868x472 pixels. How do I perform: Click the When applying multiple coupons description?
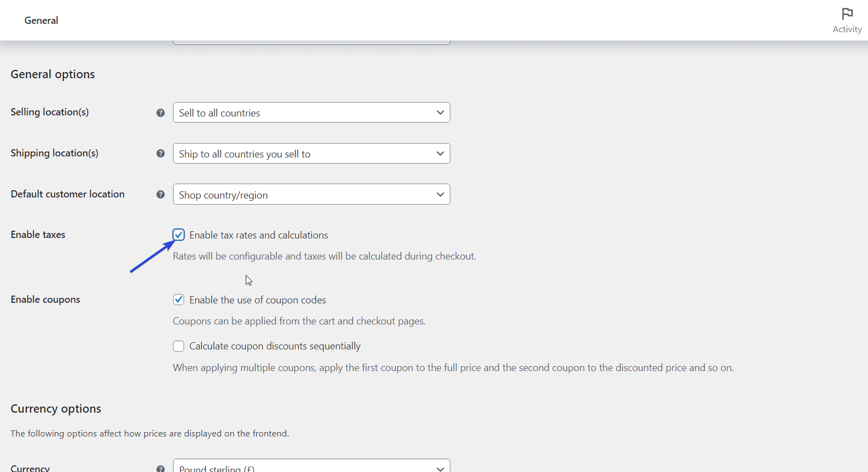point(453,368)
